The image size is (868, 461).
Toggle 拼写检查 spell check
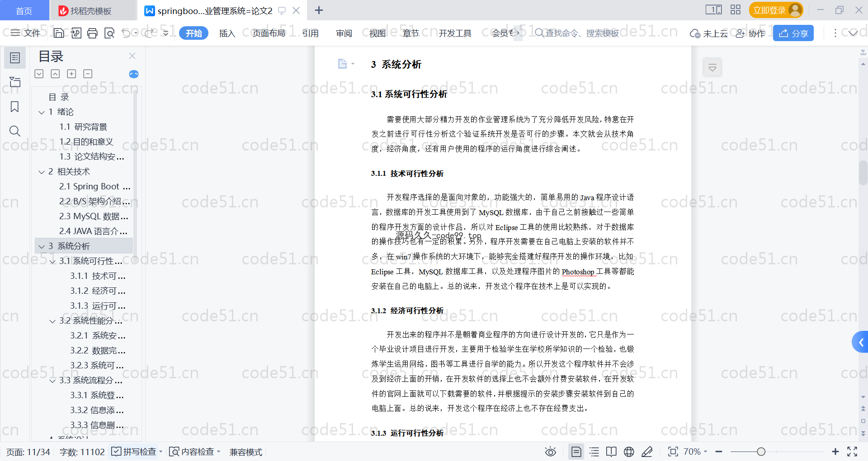pyautogui.click(x=136, y=452)
